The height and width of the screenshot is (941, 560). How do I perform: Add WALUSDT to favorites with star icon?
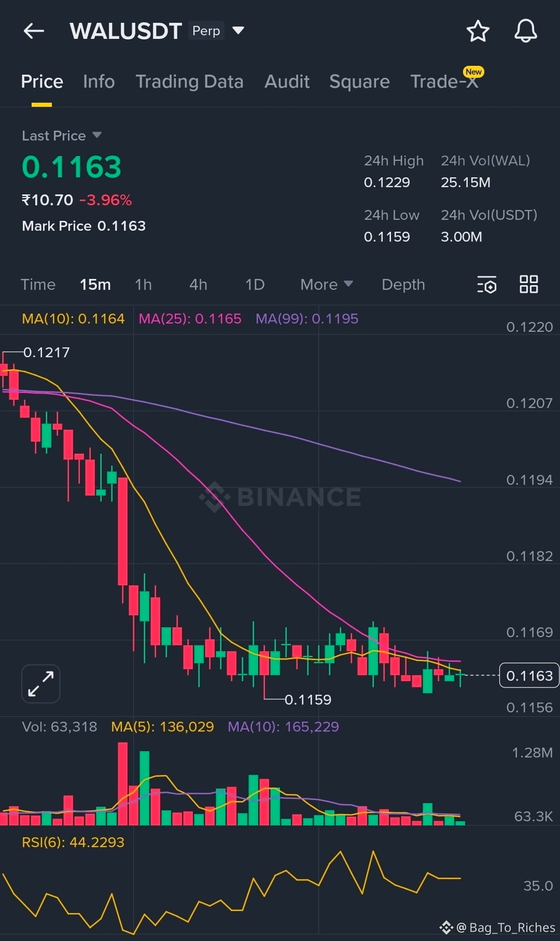coord(478,31)
